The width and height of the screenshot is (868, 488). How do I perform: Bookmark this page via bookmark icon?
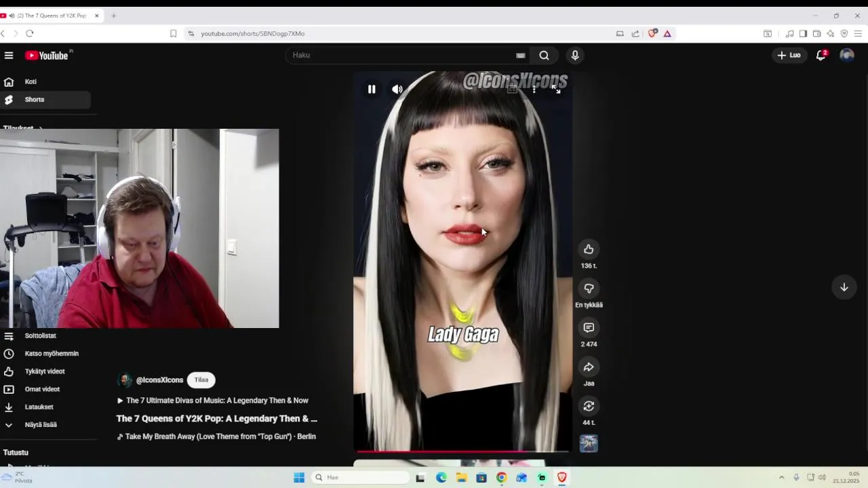coord(174,33)
